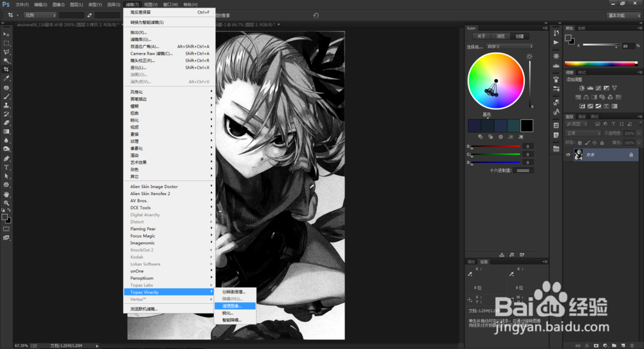Toggle type layer filter in Layers panel
This screenshot has height=349, width=644.
pyautogui.click(x=613, y=124)
